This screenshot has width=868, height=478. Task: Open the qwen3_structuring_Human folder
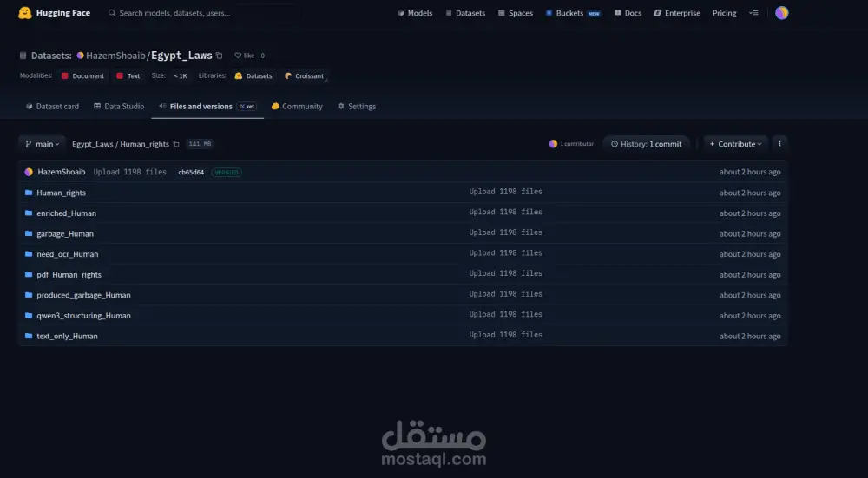pos(83,316)
